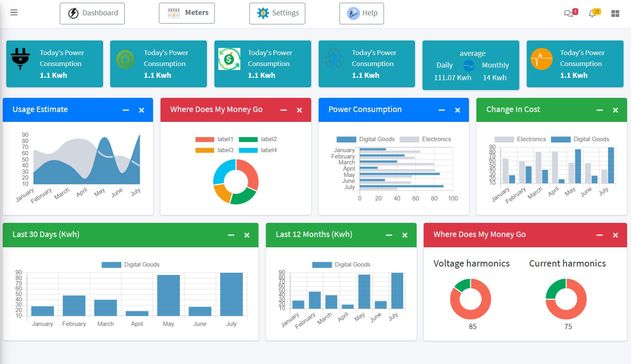
Task: Open the notifications bell icon
Action: 592,14
